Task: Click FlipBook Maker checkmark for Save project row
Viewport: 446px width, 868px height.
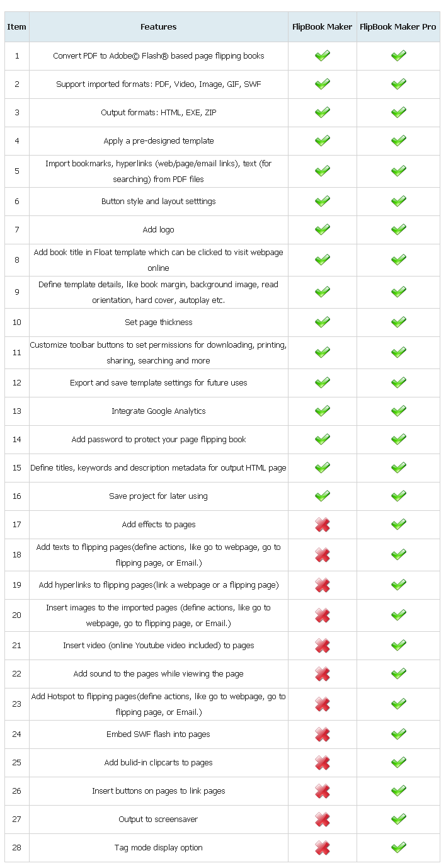Action: [323, 496]
